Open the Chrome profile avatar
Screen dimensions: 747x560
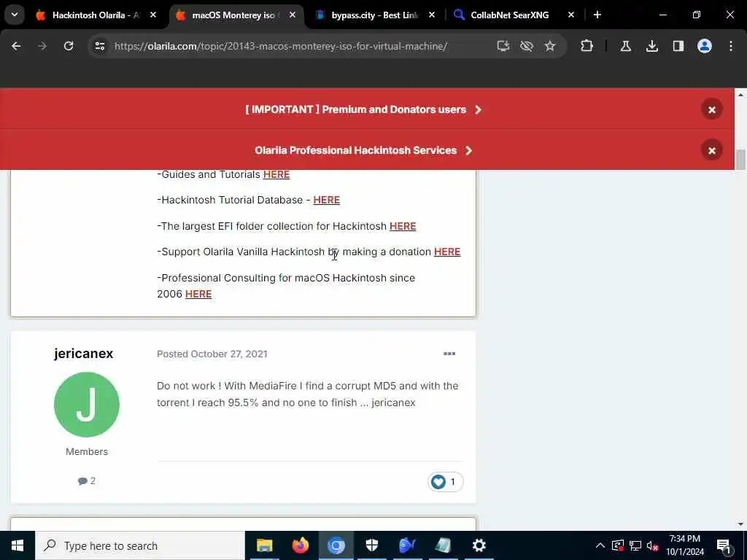(x=705, y=46)
